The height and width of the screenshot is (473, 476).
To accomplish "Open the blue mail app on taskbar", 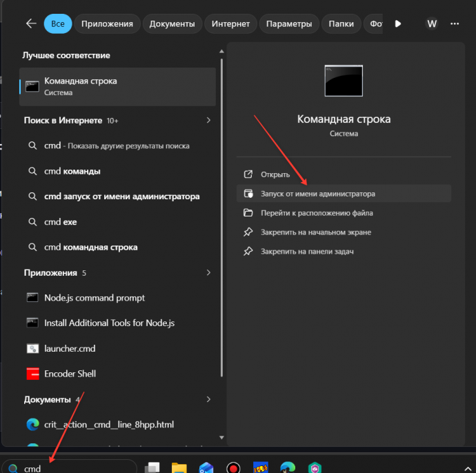I will (x=206, y=467).
